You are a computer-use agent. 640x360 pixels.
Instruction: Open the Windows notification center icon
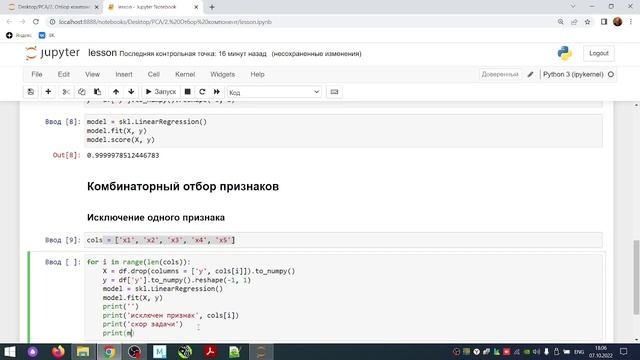click(623, 351)
